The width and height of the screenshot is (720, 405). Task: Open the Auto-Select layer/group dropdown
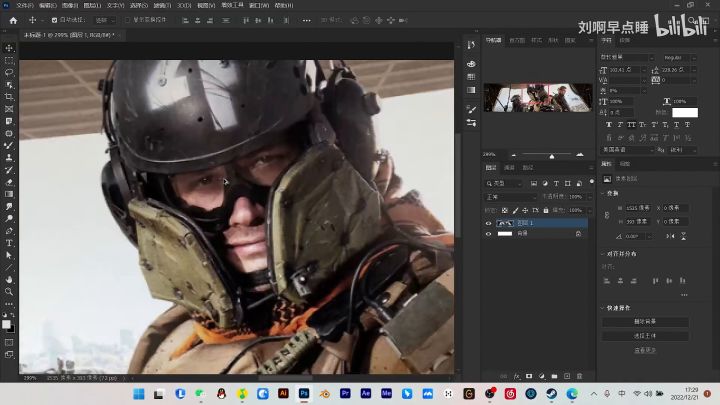(x=105, y=20)
